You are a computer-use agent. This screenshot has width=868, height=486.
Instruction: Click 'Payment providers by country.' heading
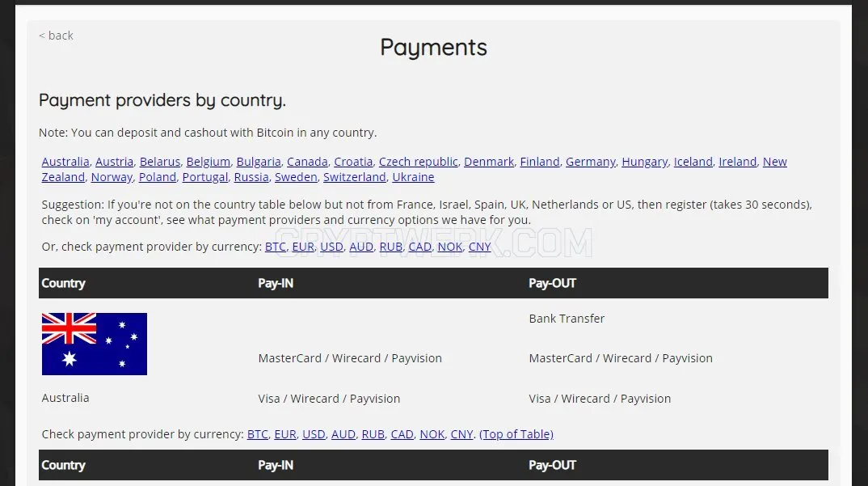162,100
